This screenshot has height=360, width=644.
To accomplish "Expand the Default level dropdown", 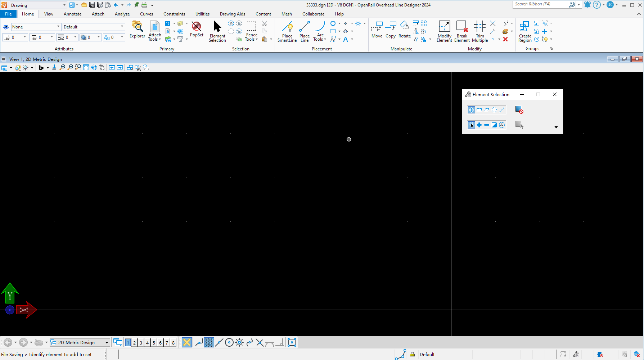I will point(122,27).
